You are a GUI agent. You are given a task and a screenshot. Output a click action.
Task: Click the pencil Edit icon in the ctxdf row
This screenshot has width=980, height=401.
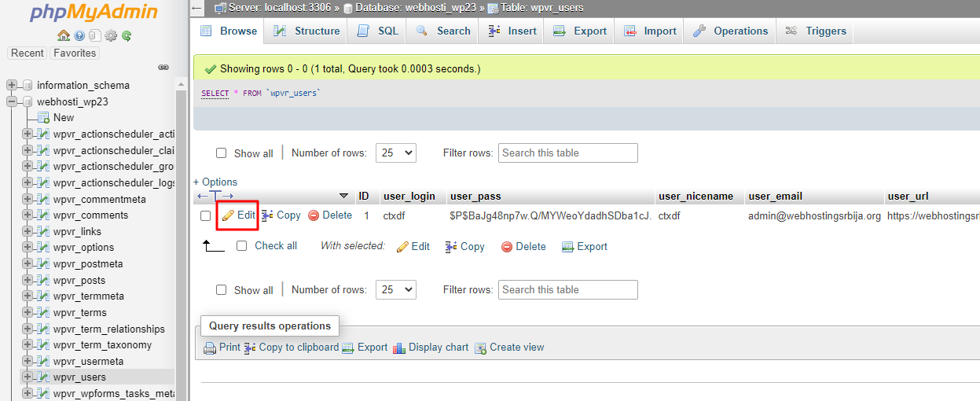click(x=229, y=215)
